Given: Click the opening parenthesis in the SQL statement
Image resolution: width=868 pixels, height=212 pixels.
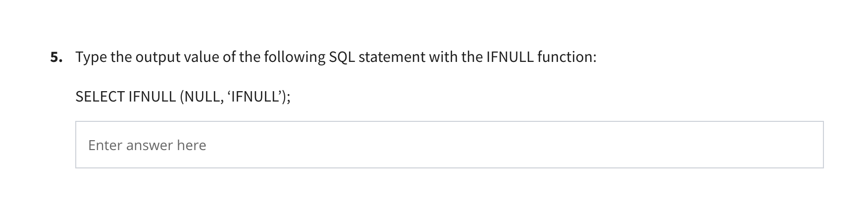Looking at the screenshot, I should pos(182,97).
